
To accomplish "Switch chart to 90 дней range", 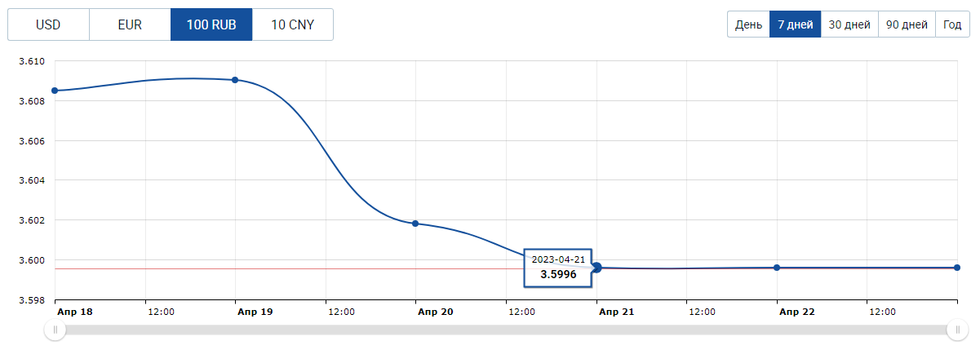I will click(x=907, y=24).
